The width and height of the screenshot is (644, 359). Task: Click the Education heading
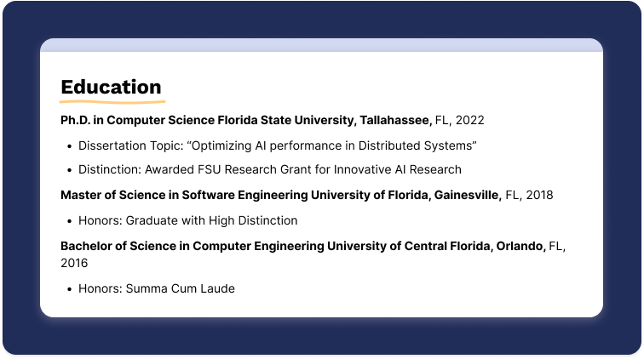click(x=111, y=87)
